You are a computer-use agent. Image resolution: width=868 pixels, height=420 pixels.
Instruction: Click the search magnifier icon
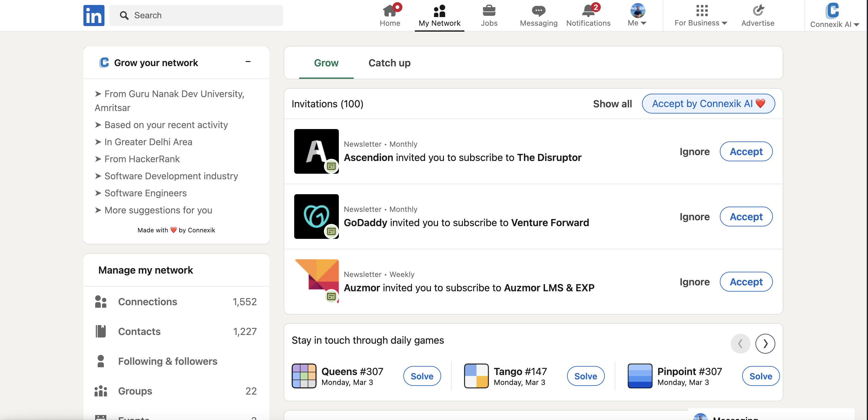pyautogui.click(x=124, y=16)
